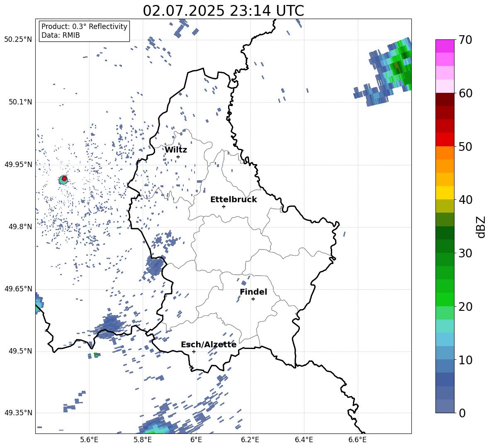This screenshot has height=448, width=491.
Task: Click the 'Product: 0.3° Reflectivity' legend text
Action: click(x=84, y=26)
